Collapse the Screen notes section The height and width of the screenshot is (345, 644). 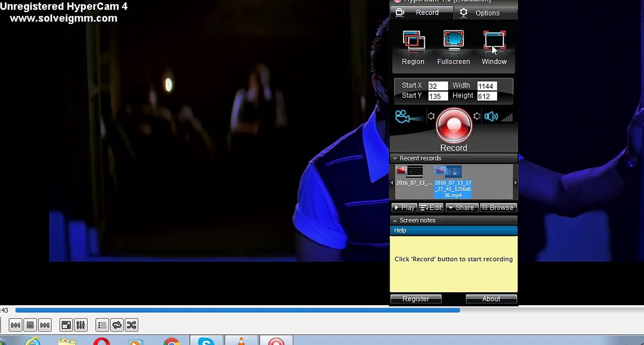pyautogui.click(x=453, y=220)
